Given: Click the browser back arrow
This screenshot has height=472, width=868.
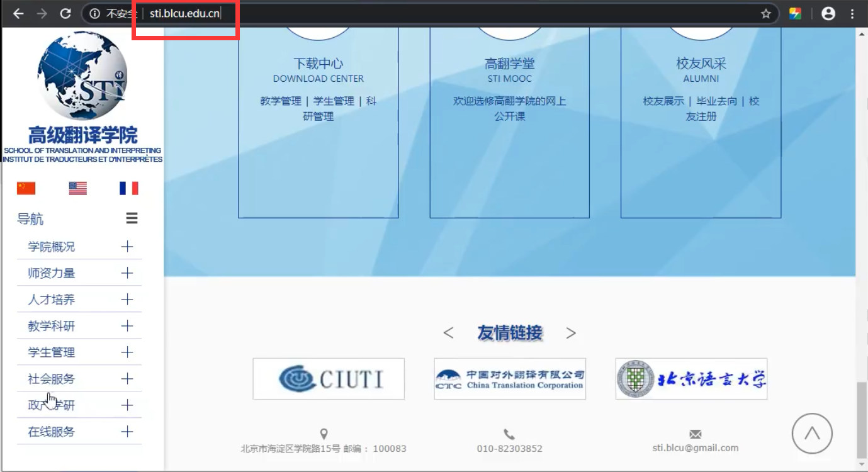Looking at the screenshot, I should (x=18, y=13).
